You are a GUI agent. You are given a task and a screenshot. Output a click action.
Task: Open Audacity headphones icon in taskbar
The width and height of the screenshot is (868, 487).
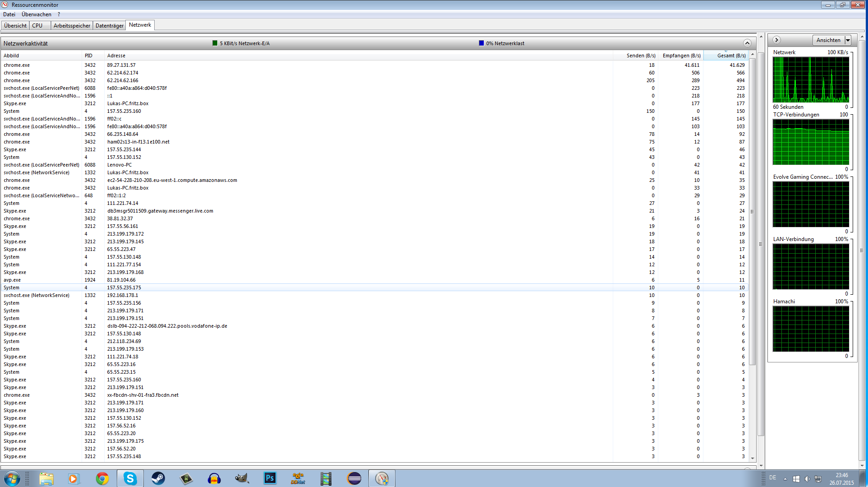214,478
